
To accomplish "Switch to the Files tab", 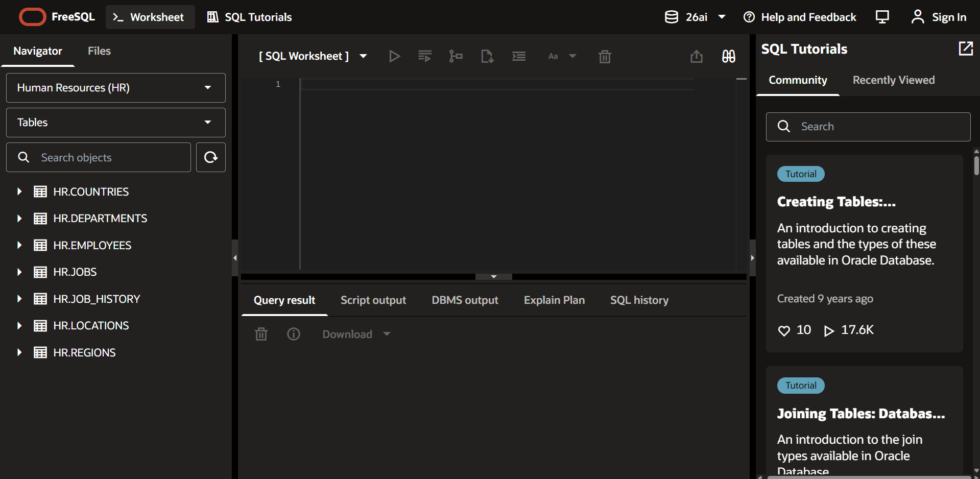I will tap(99, 51).
